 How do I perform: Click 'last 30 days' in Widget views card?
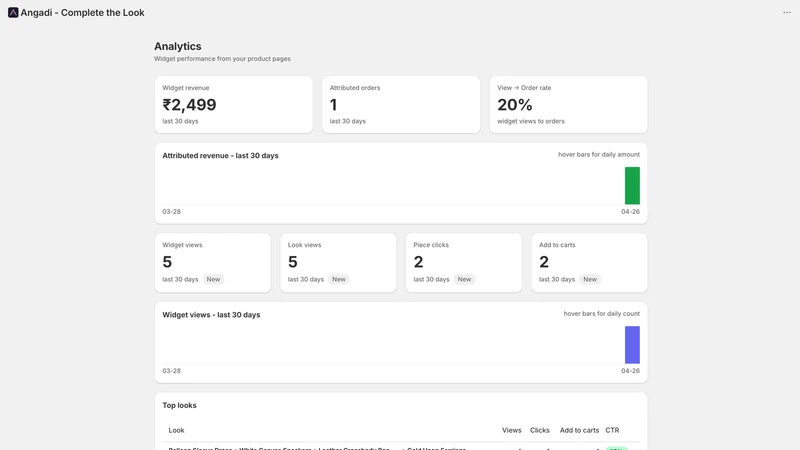click(x=180, y=280)
